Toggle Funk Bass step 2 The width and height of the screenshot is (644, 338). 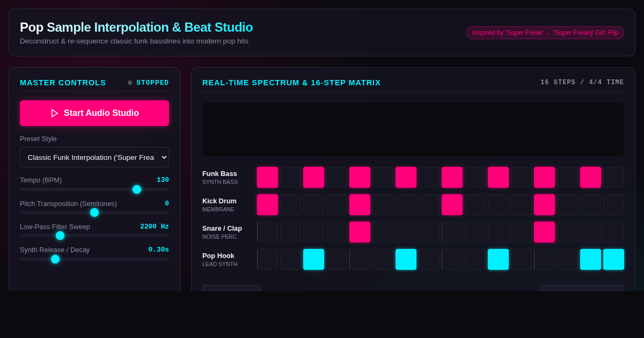coord(290,177)
